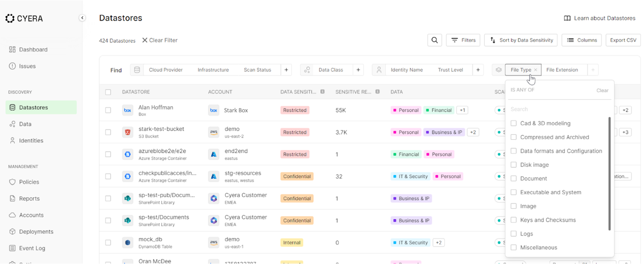Open the Identity Name filter dropdown
The image size is (644, 264).
407,70
